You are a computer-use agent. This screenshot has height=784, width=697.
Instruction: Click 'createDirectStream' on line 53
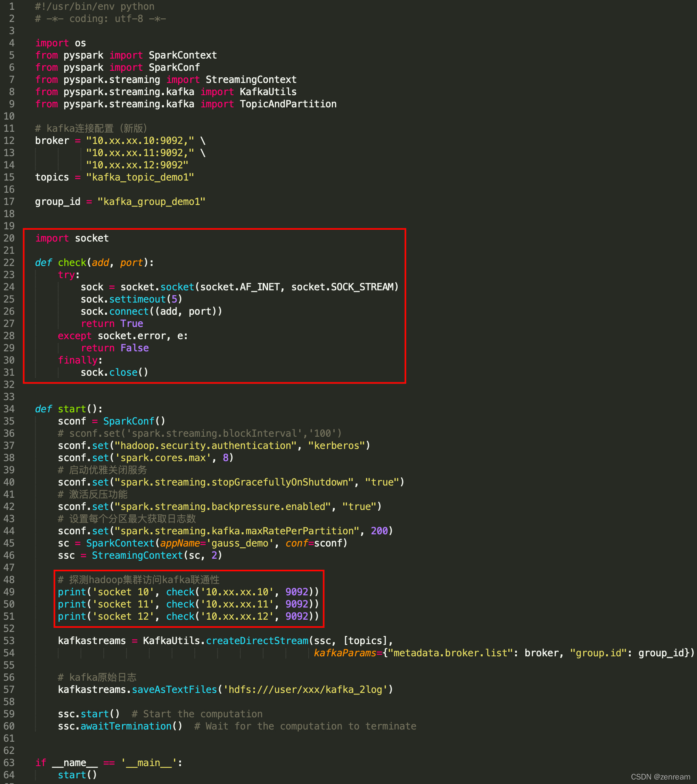[257, 641]
